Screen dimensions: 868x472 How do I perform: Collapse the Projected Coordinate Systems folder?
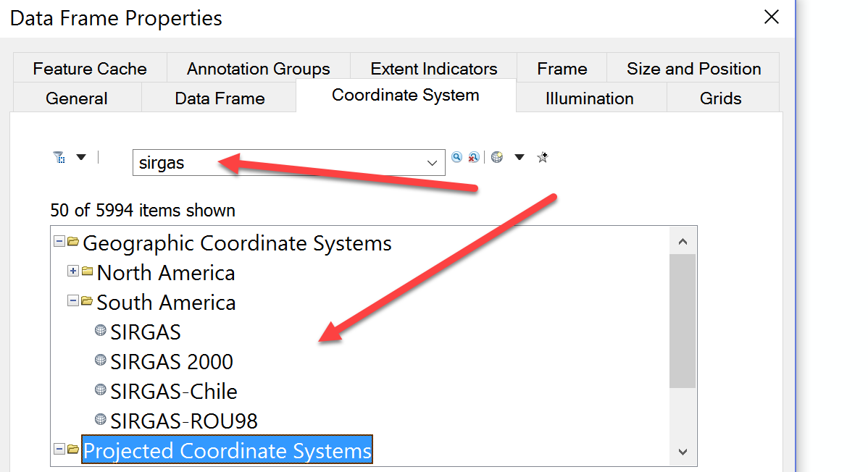[x=59, y=450]
